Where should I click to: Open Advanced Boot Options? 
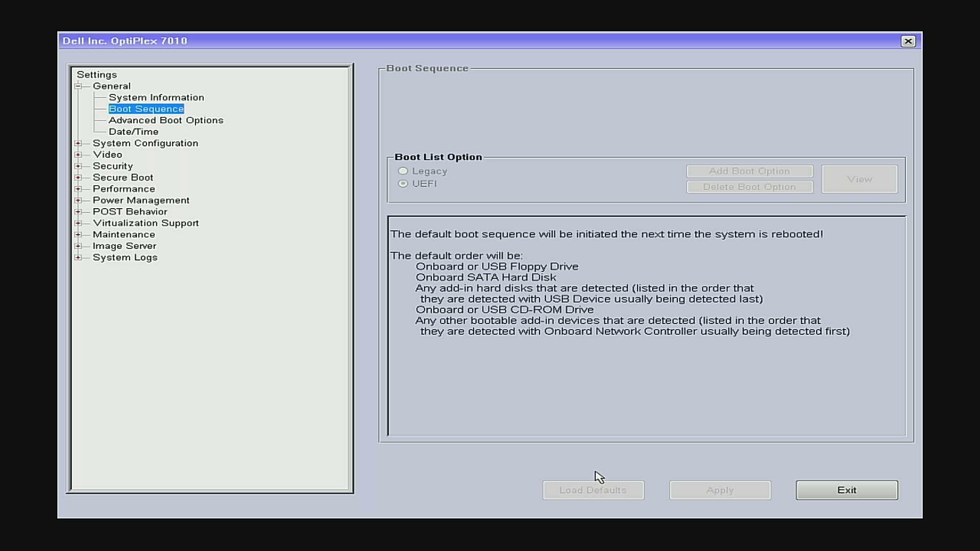click(166, 120)
